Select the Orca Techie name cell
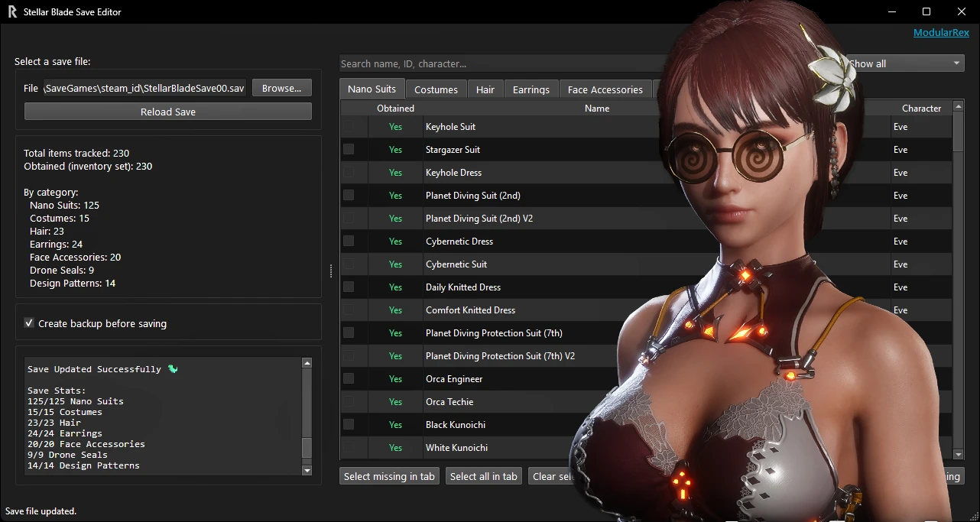980x522 pixels. pos(449,402)
